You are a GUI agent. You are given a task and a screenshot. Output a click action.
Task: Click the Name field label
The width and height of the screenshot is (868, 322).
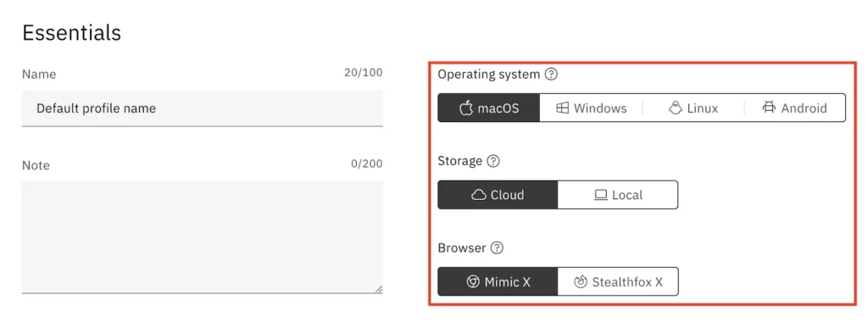pos(39,74)
